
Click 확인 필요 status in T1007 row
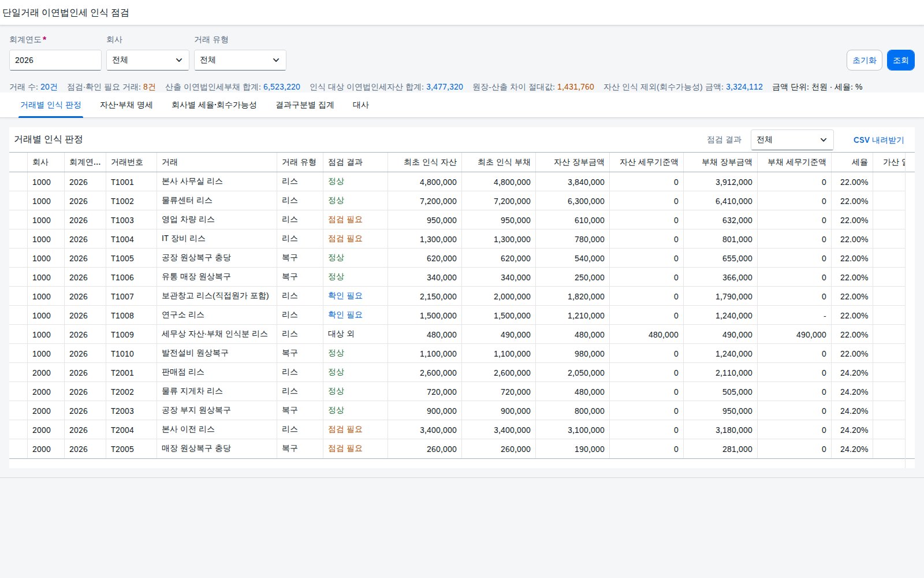tap(345, 296)
